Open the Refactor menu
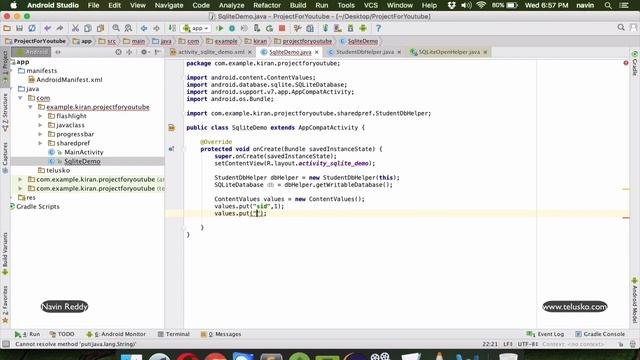 (267, 5)
